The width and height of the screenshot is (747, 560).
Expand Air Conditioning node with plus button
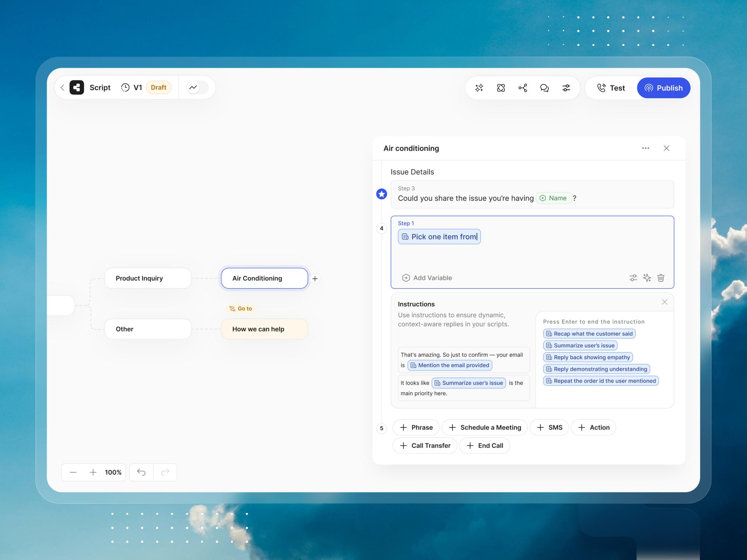(x=315, y=278)
